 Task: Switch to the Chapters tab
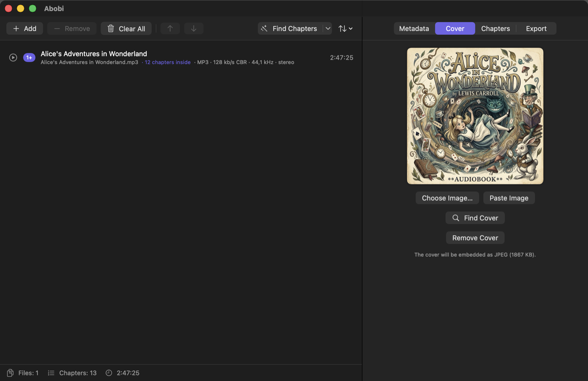pyautogui.click(x=495, y=29)
